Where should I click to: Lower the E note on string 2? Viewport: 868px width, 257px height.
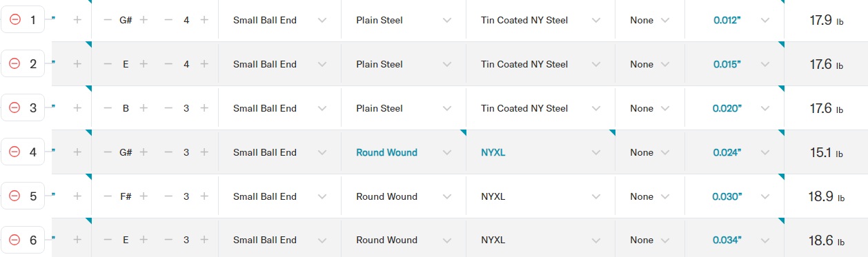[108, 64]
